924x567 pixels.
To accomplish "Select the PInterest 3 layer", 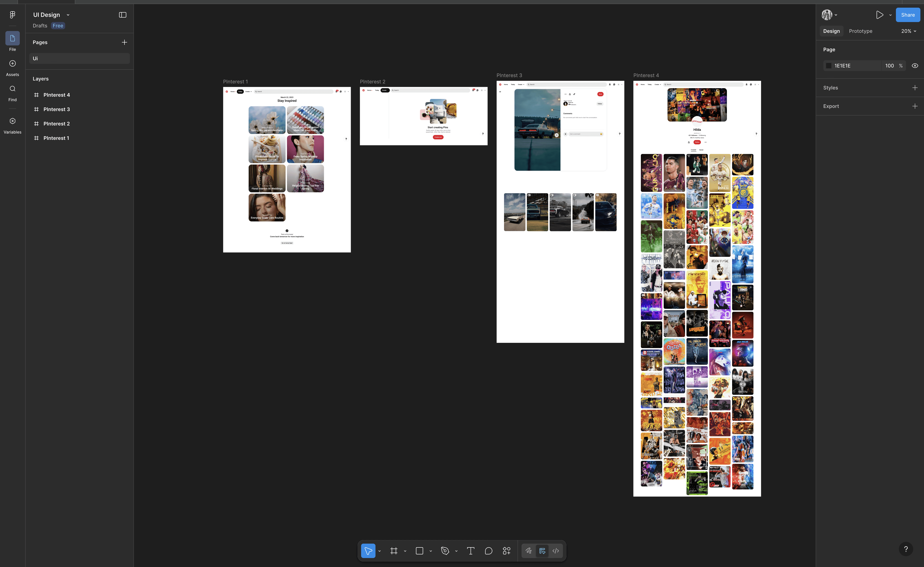I will pyautogui.click(x=56, y=109).
